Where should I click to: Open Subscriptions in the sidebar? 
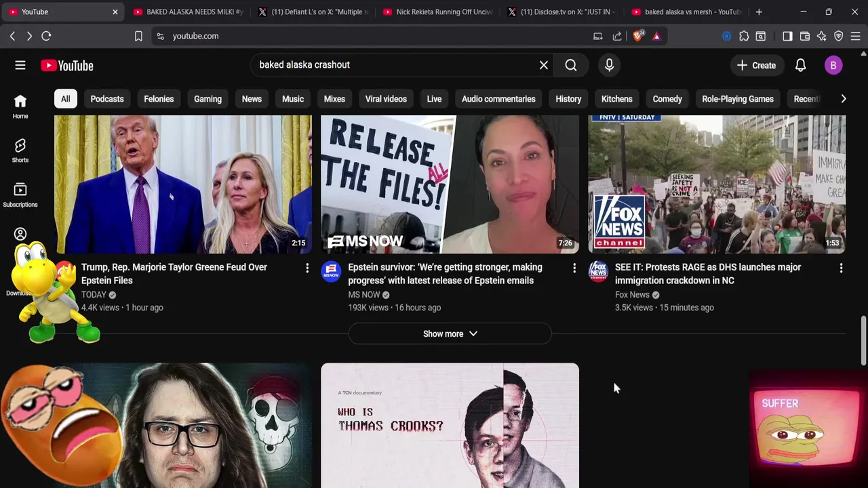coord(20,195)
